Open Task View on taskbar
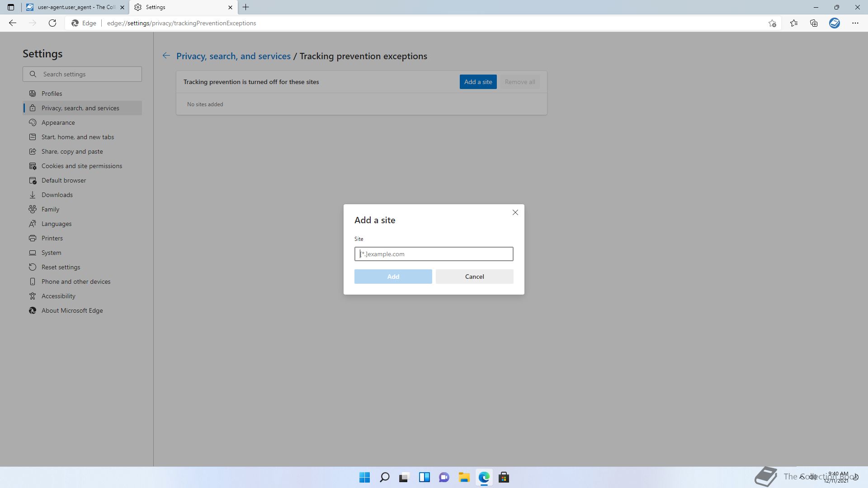Screen dimensions: 868x488 tap(404, 477)
